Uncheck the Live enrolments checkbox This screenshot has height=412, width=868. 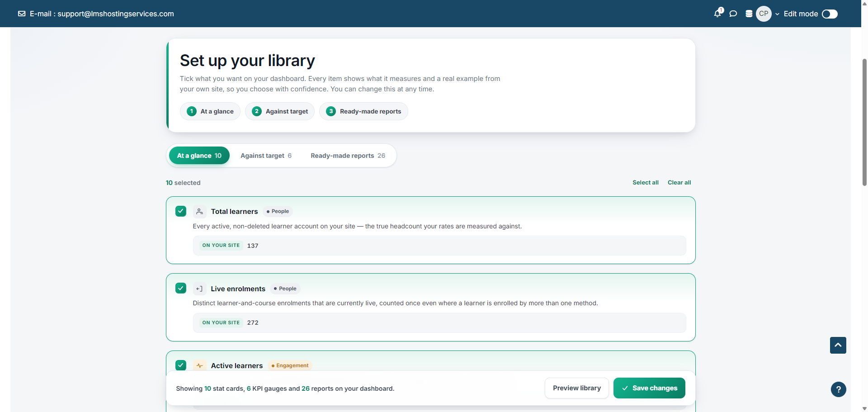coord(181,288)
